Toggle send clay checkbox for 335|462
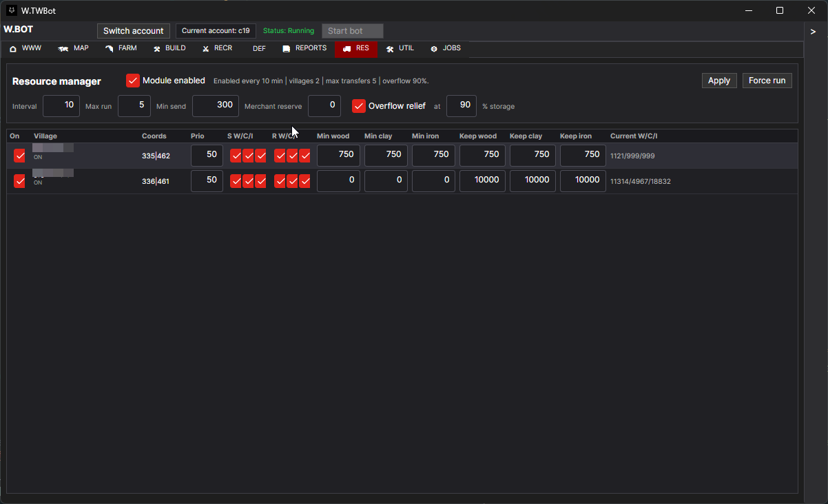Image resolution: width=828 pixels, height=504 pixels. (x=249, y=156)
